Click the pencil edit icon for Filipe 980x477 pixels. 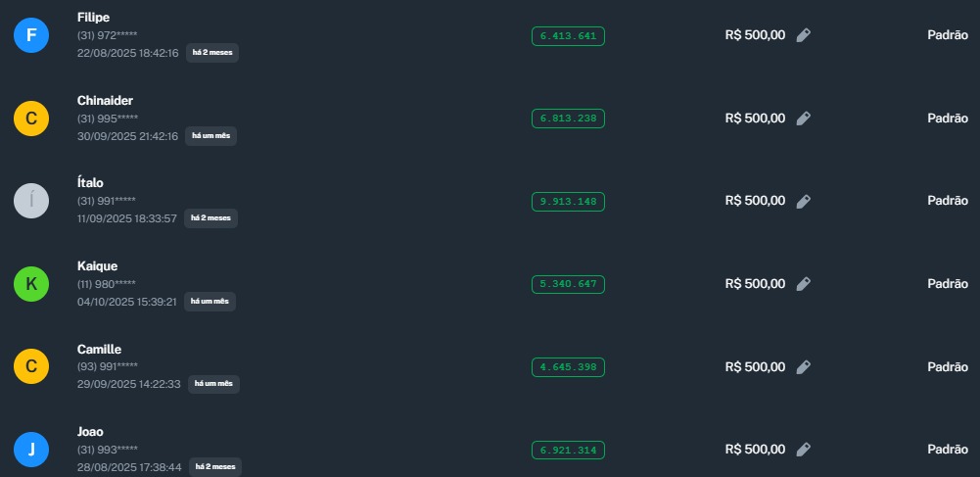pyautogui.click(x=803, y=35)
